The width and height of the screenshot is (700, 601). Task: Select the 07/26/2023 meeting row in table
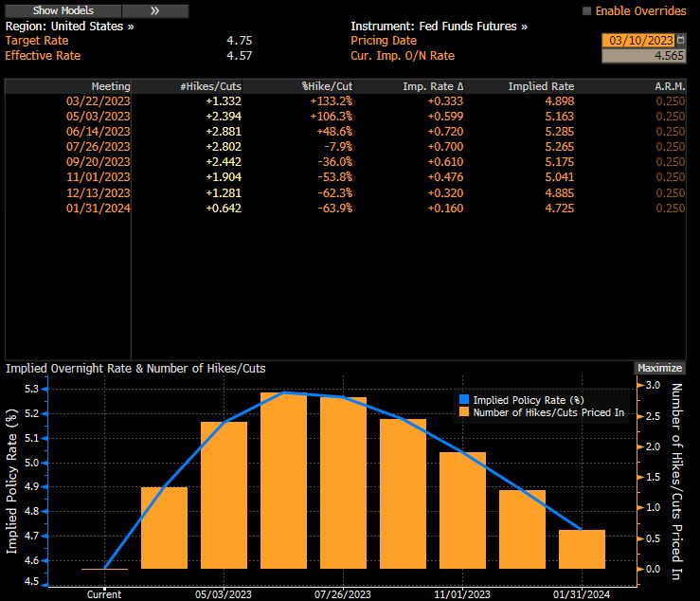tap(345, 147)
